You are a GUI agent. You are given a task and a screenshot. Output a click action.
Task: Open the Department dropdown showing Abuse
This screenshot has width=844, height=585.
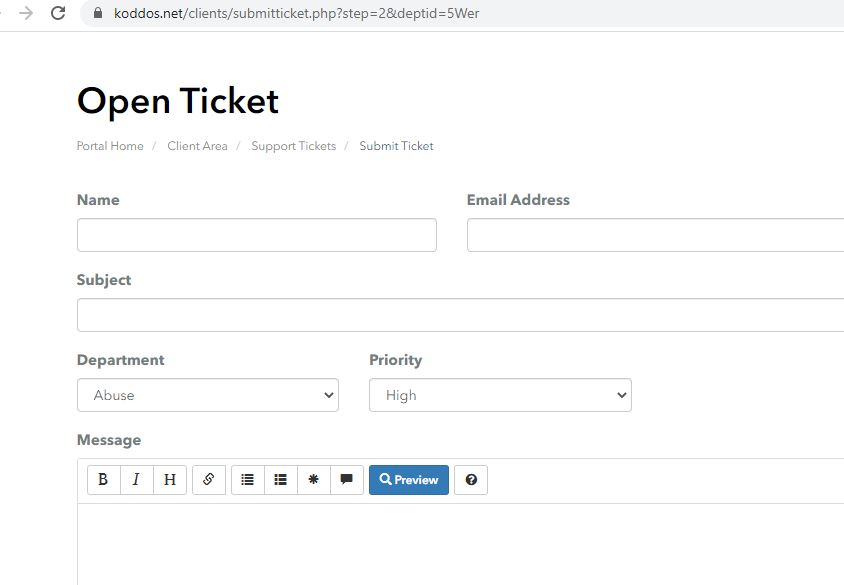tap(208, 395)
